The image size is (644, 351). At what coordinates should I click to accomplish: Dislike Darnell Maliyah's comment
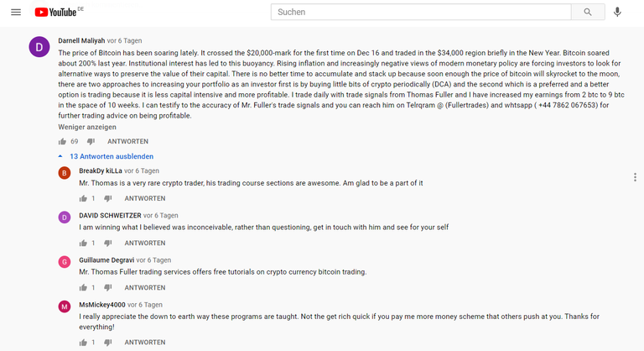click(x=91, y=142)
